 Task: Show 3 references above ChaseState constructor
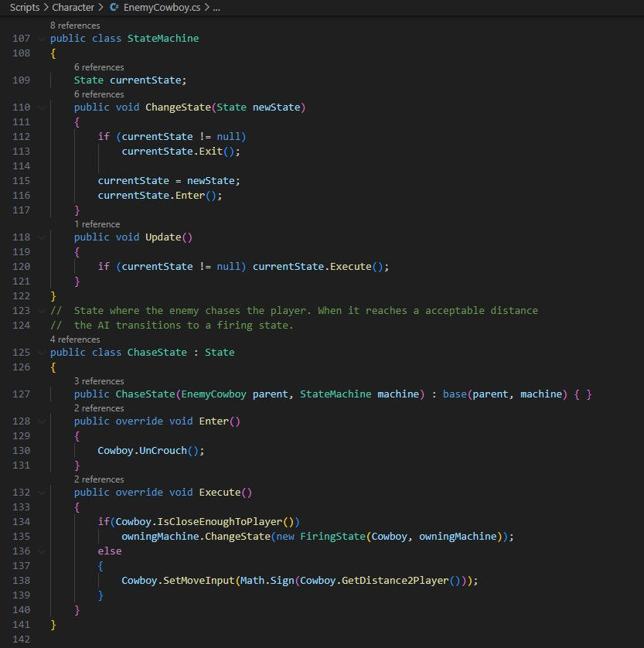pyautogui.click(x=99, y=381)
